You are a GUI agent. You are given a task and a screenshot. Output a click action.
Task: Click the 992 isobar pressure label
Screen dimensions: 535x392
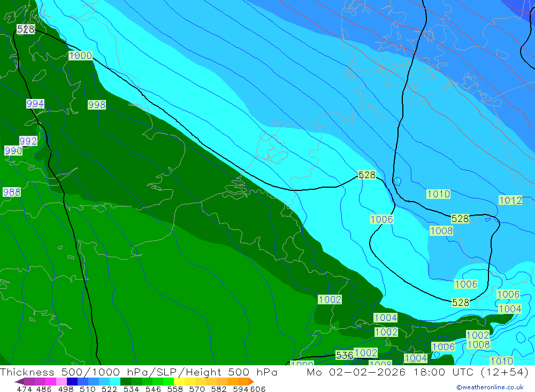coord(28,141)
